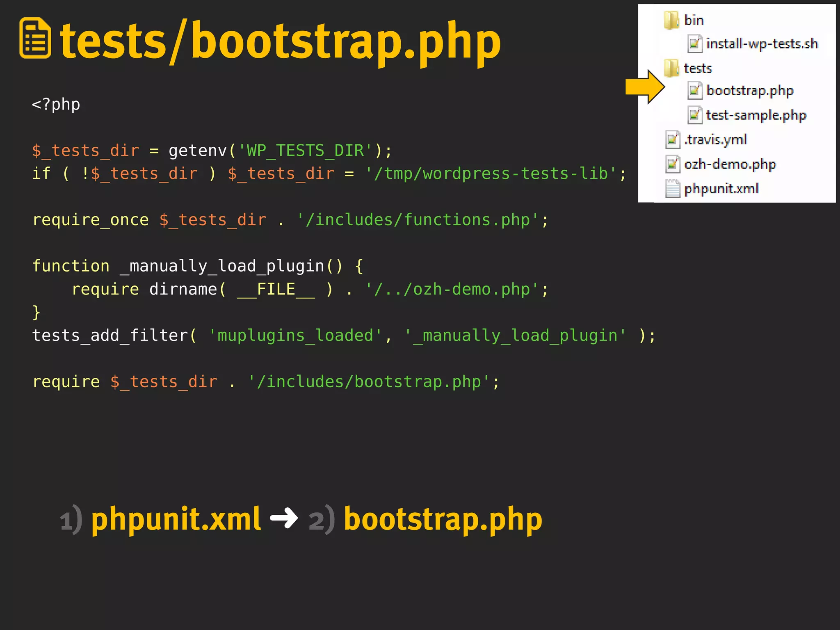Image resolution: width=840 pixels, height=630 pixels.
Task: Select the bin folder name
Action: click(x=694, y=20)
